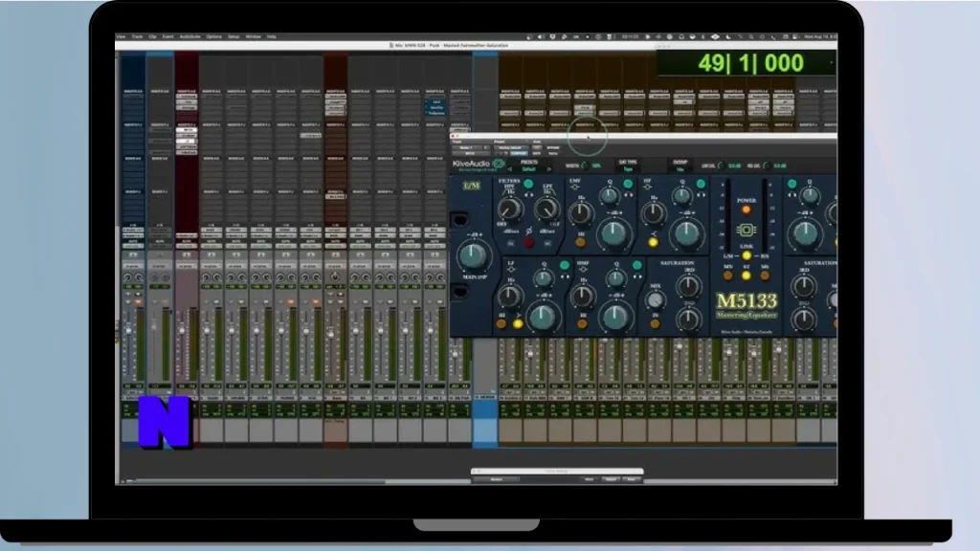Solo the LF band with headphone icon
980x551 pixels.
[565, 276]
